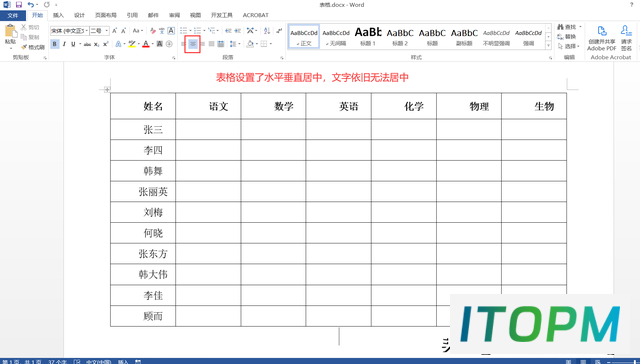Viewport: 640px width, 364px height.
Task: Open the ACROBAT ribbon tab
Action: pos(256,15)
